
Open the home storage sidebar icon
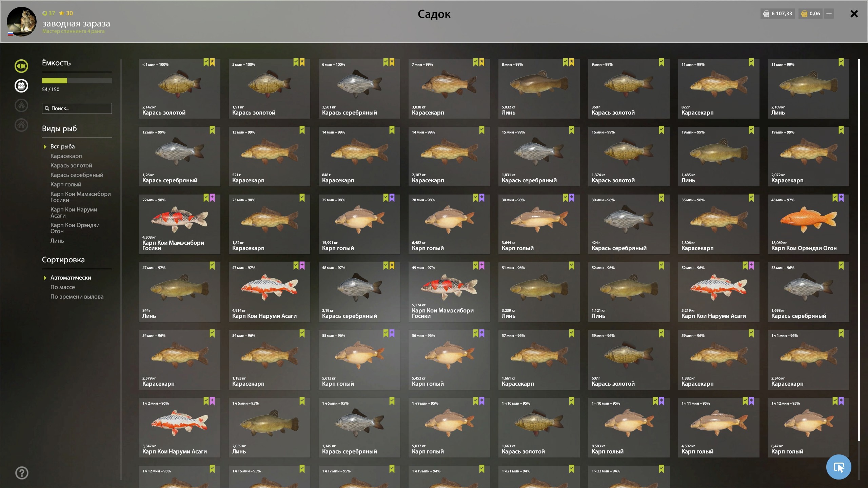pos(21,125)
